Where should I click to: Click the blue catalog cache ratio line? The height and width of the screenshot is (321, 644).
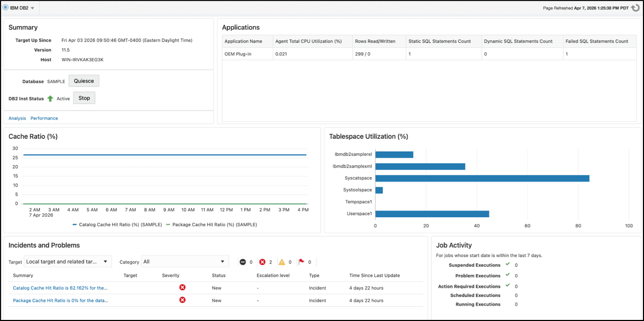click(165, 155)
